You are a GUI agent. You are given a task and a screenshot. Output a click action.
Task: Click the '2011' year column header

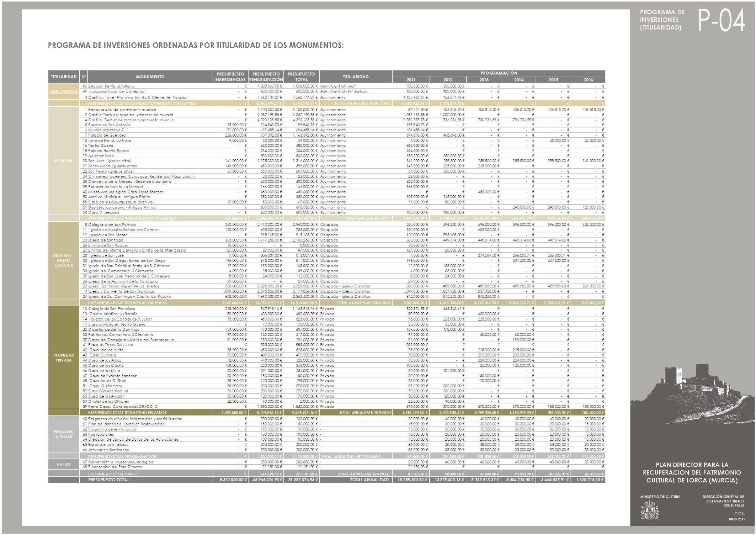click(411, 80)
